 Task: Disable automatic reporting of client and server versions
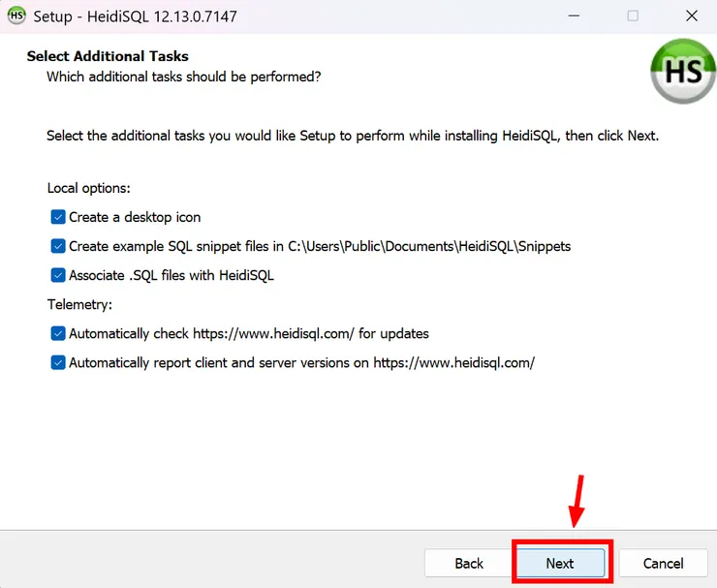[x=58, y=363]
